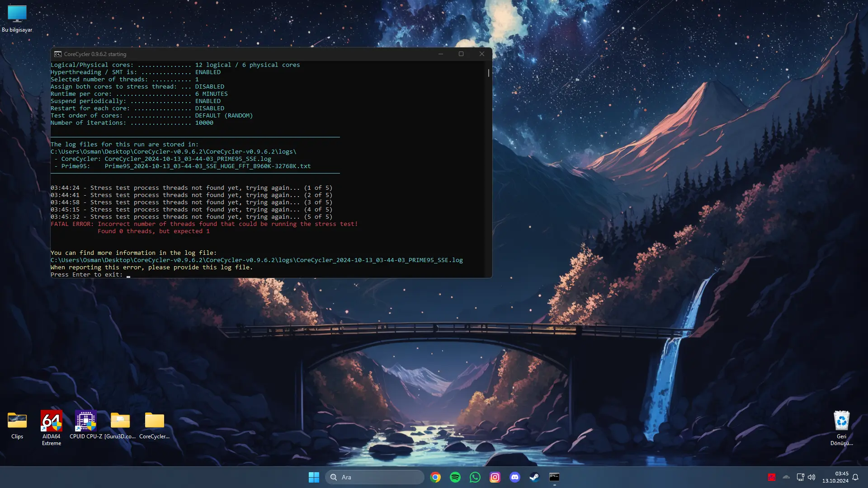Click the "Suspend periodically: ENABLED" line
This screenshot has height=488, width=868.
tap(136, 101)
